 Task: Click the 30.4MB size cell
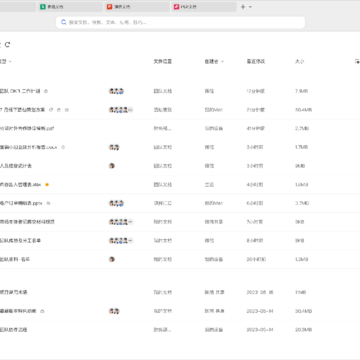[x=303, y=311]
